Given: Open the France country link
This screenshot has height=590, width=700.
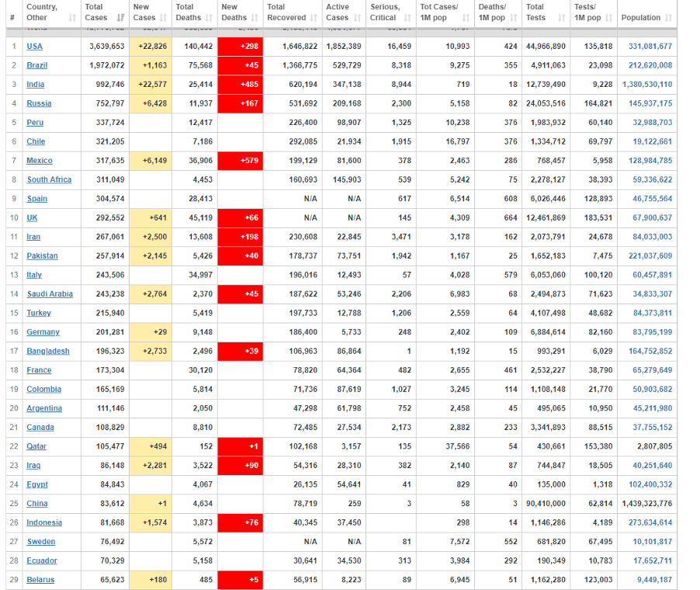Looking at the screenshot, I should click(39, 370).
